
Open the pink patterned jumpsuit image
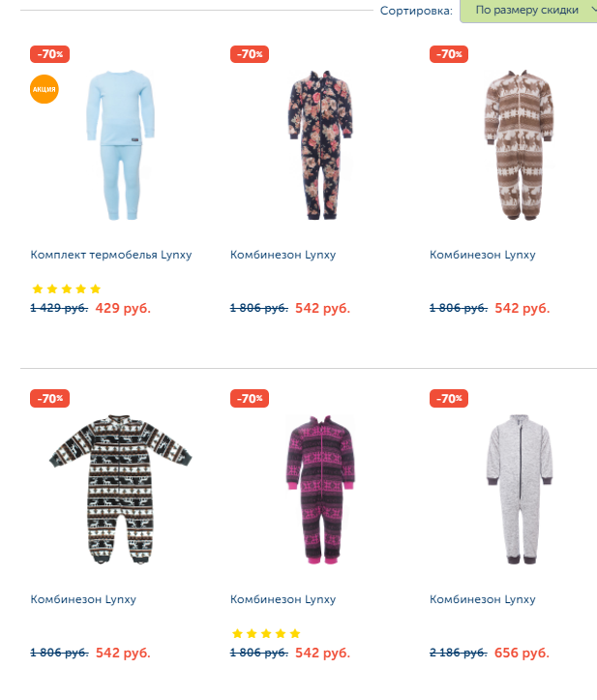(320, 489)
